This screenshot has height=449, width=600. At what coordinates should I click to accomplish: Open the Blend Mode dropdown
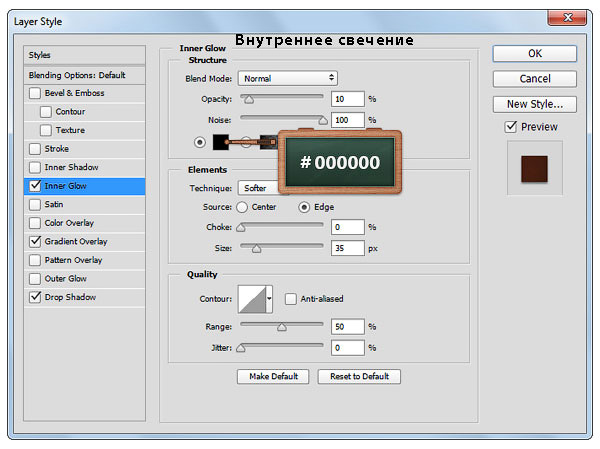pyautogui.click(x=288, y=78)
